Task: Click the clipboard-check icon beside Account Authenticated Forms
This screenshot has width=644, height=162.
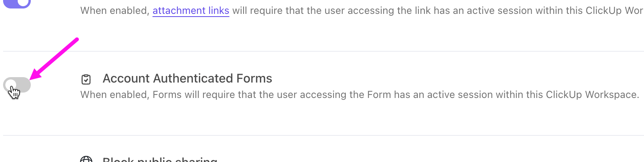Action: pos(86,79)
